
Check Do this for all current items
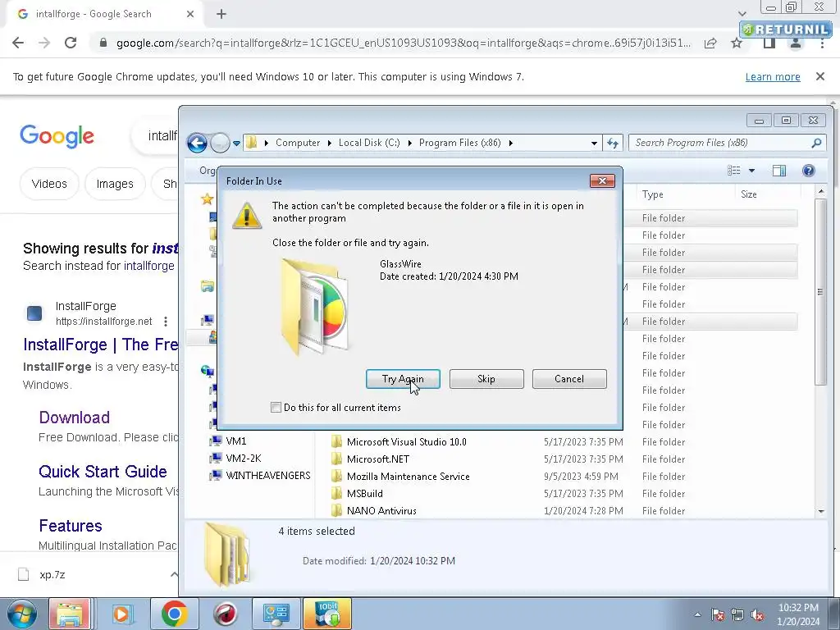276,407
